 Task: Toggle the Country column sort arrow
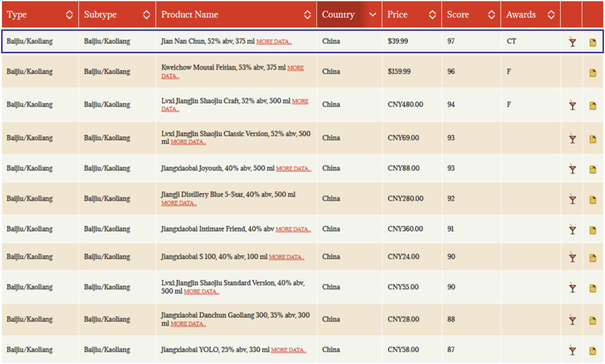tap(372, 14)
